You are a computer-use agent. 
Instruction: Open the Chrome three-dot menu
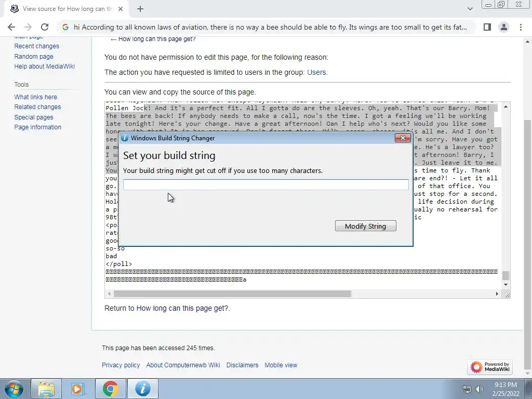click(521, 27)
